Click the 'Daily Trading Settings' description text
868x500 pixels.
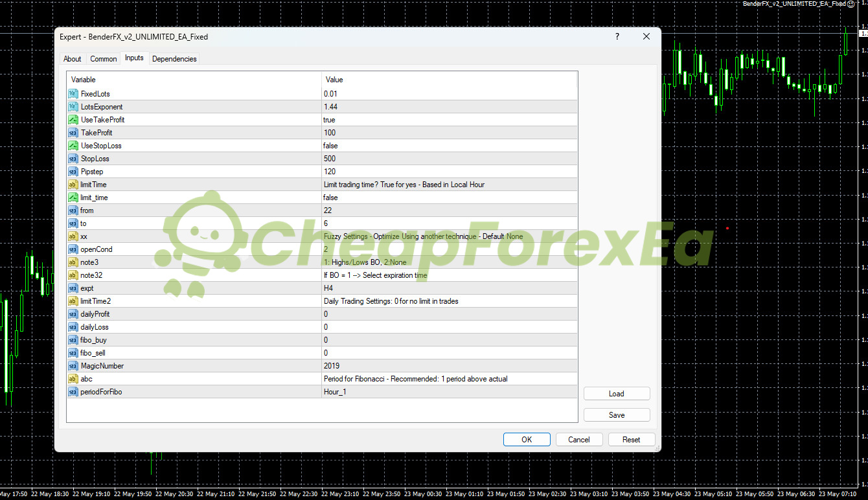point(391,301)
